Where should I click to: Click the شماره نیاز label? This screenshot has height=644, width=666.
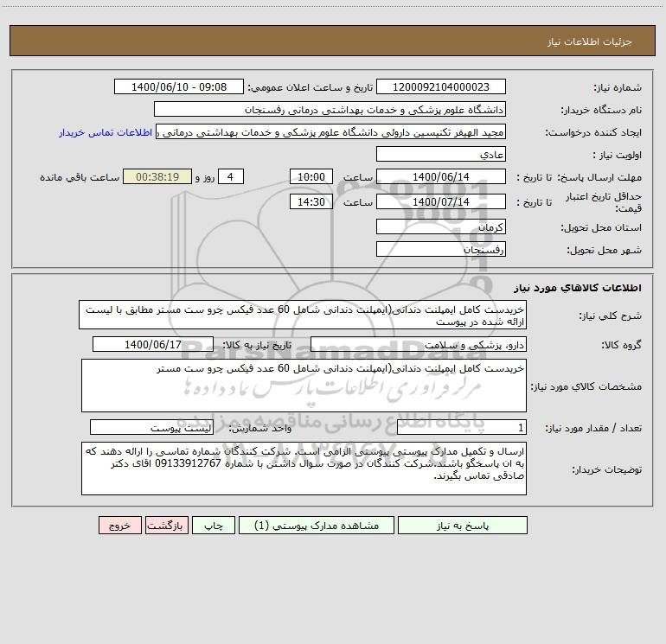(618, 87)
